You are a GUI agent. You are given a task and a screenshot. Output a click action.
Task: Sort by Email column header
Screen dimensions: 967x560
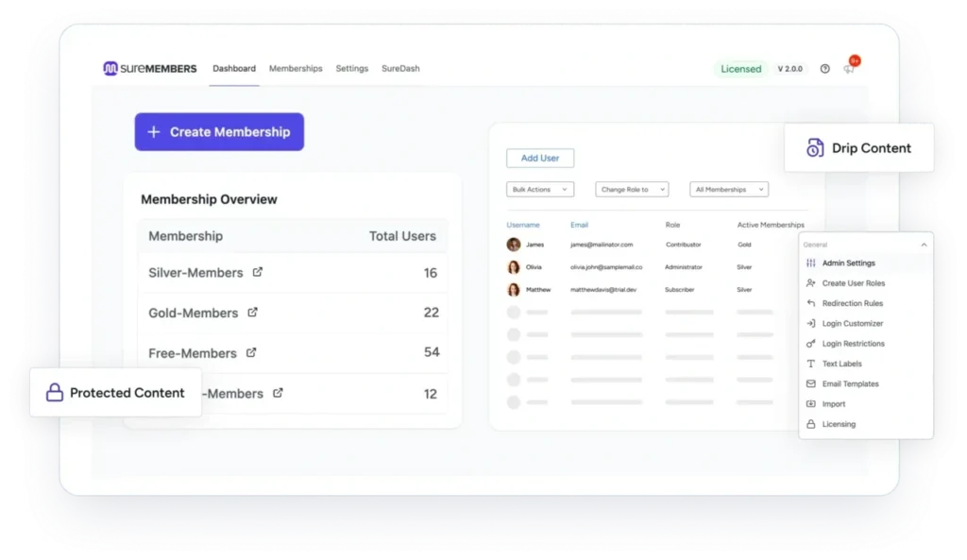(579, 225)
